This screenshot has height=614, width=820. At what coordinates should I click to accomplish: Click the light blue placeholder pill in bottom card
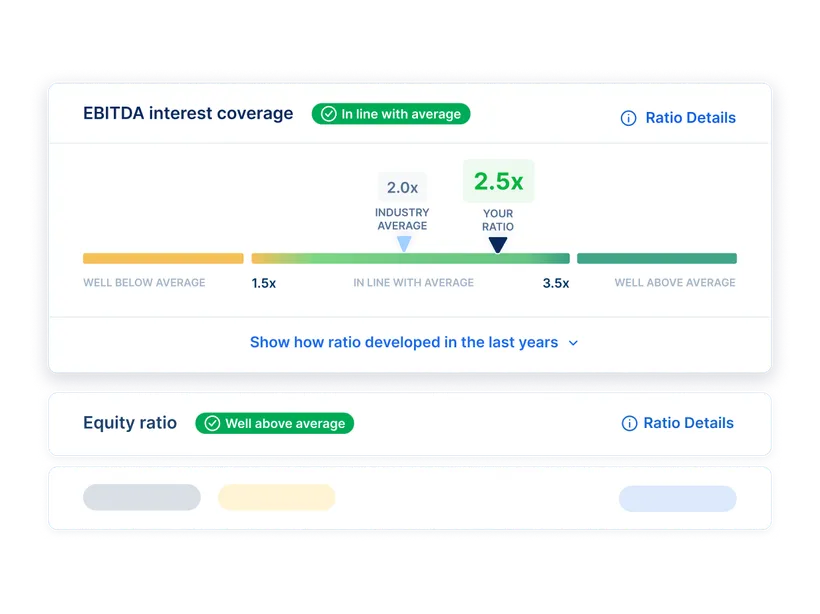point(678,499)
